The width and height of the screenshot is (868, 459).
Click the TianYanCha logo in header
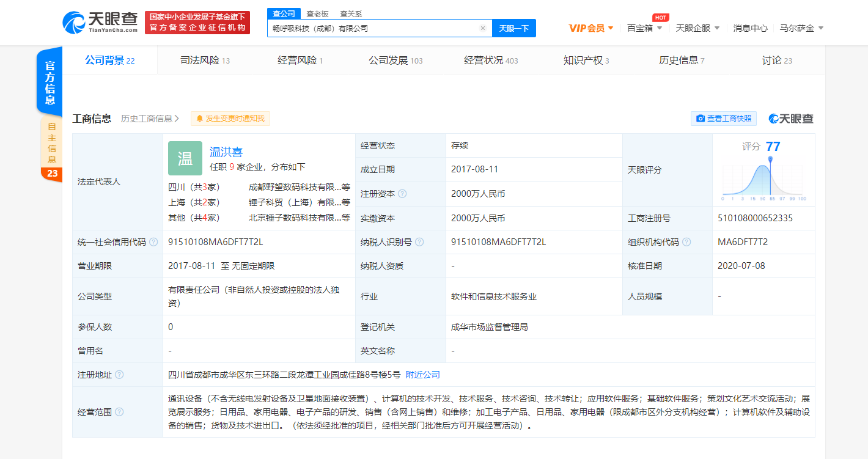click(x=100, y=23)
